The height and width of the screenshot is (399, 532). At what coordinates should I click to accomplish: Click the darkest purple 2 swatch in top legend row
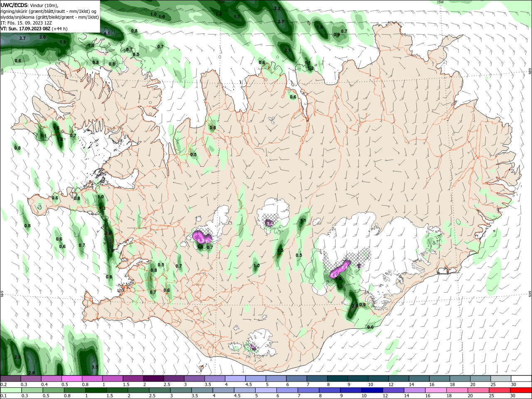tap(153, 379)
